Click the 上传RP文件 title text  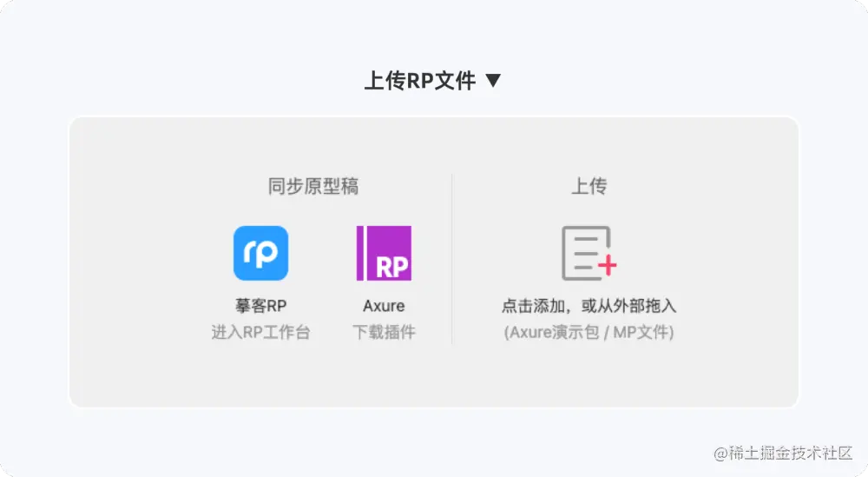[x=420, y=81]
